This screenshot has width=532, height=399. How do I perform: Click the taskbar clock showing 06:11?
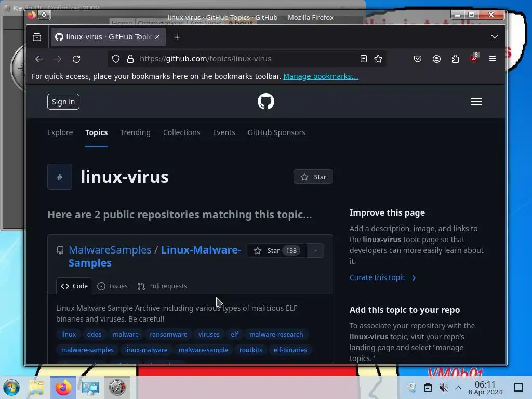485,388
